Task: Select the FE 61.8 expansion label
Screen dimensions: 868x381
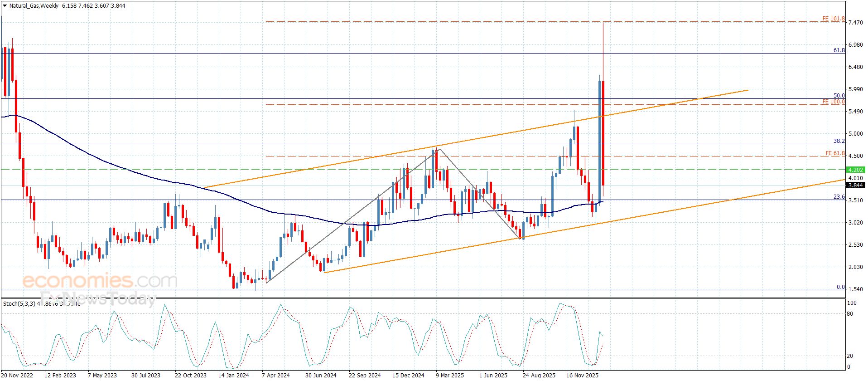Action: [835, 154]
